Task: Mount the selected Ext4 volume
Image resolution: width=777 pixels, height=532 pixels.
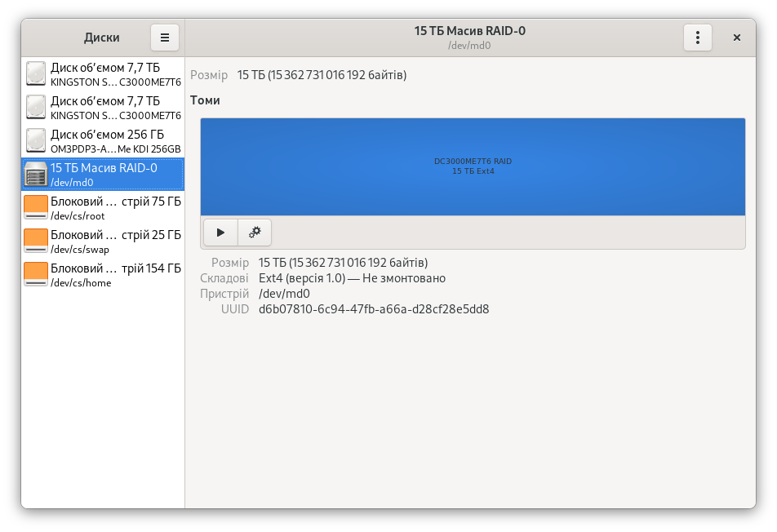Action: coord(220,233)
